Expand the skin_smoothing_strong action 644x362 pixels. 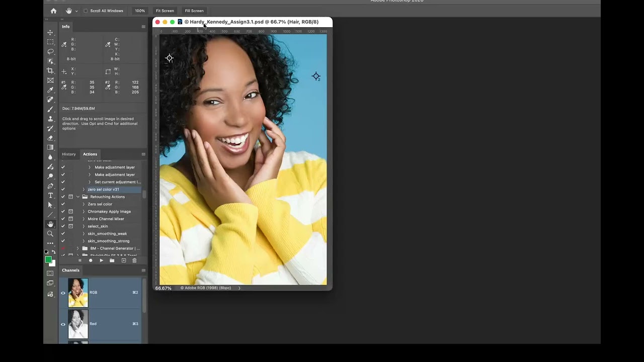click(x=84, y=241)
